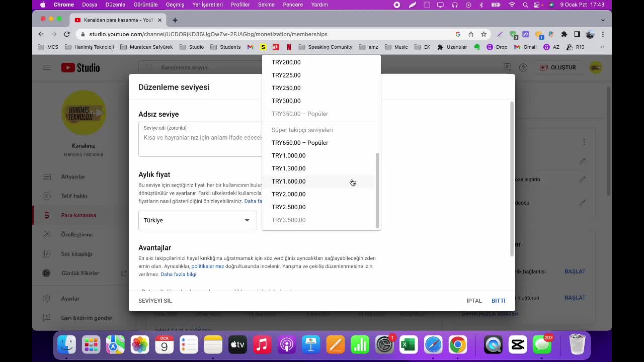Open the Chrome side panel icon

577,34
